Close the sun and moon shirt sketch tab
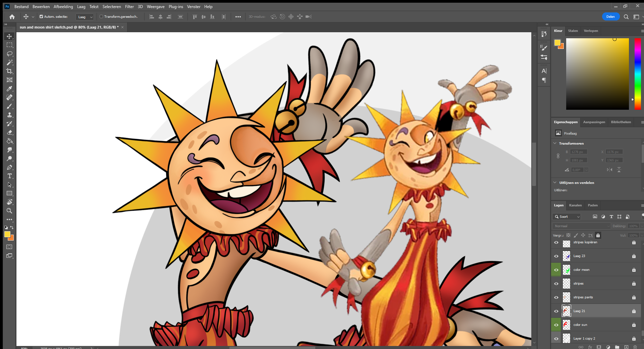 122,27
